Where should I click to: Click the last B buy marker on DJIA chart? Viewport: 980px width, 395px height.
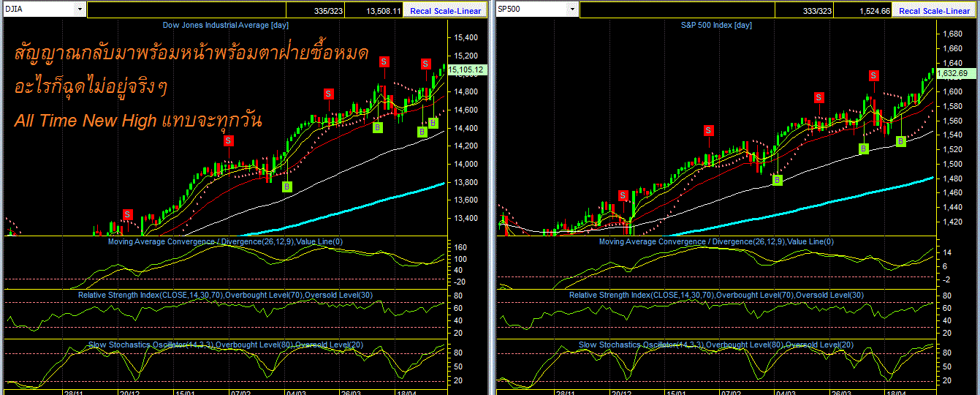point(433,122)
